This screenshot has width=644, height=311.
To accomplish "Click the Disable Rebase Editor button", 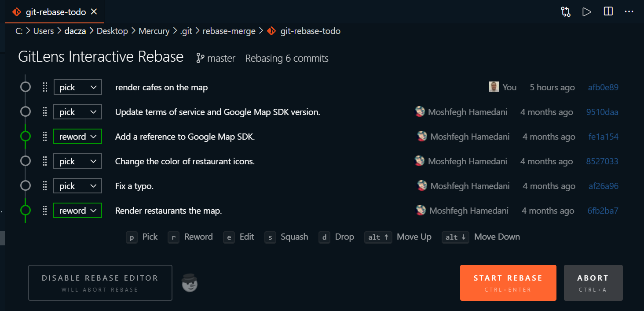I will click(100, 283).
